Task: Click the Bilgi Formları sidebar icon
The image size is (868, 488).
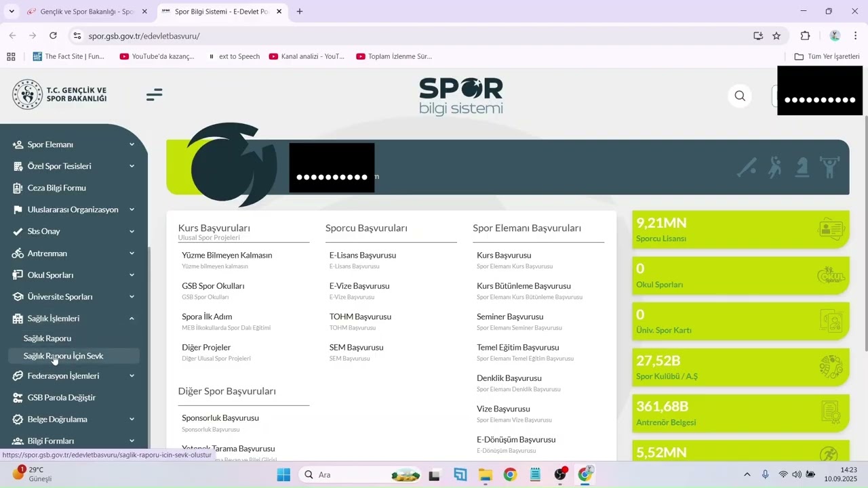Action: coord(18,441)
